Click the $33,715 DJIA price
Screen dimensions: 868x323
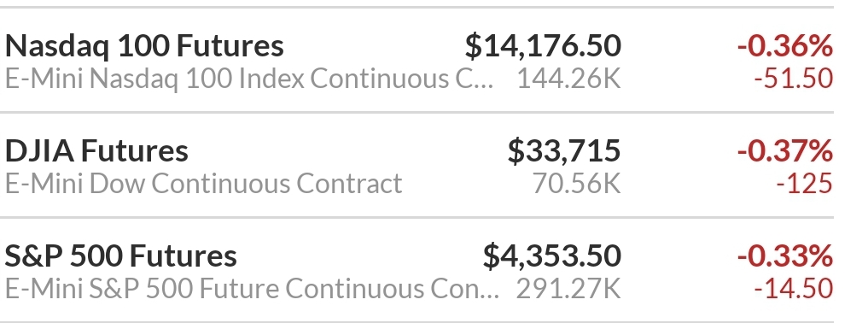click(x=564, y=150)
